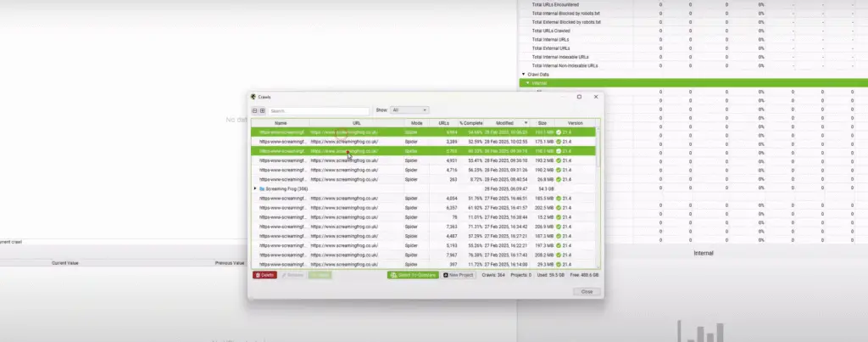The image size is (868, 342).
Task: Collapse the Crawl Data section in main window
Action: (524, 75)
